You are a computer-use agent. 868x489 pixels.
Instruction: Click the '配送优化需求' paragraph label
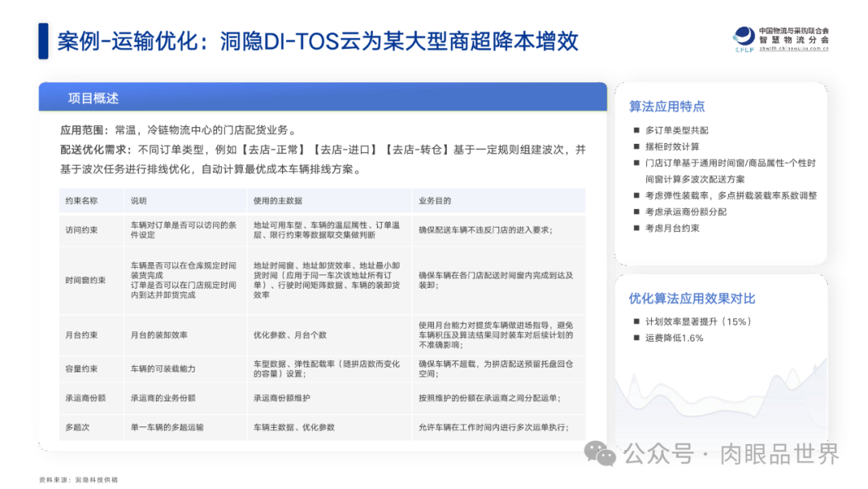click(95, 150)
